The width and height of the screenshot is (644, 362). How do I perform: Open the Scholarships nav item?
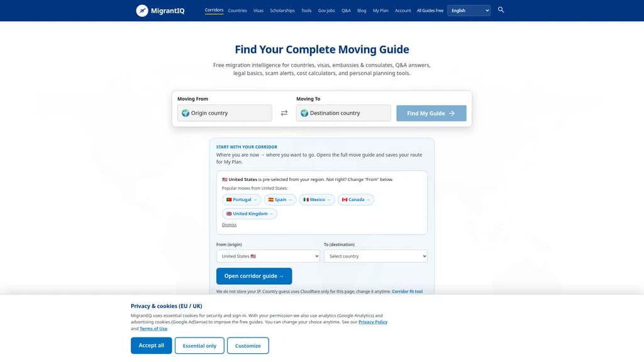pos(282,11)
